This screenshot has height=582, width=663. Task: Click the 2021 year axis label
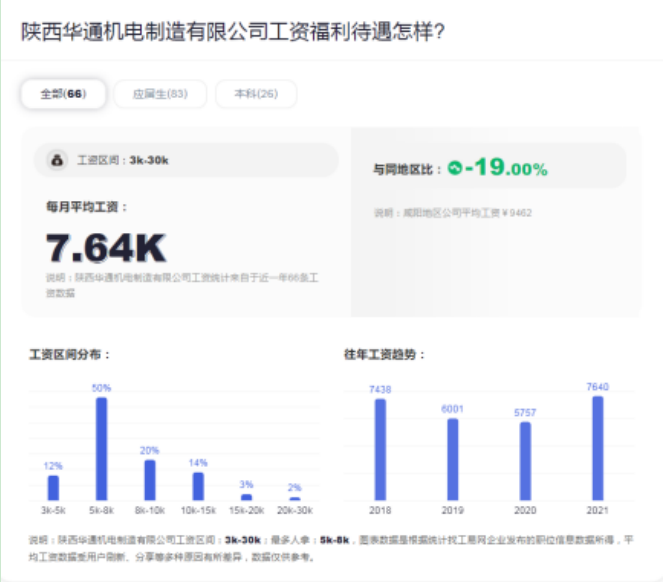pos(598,510)
